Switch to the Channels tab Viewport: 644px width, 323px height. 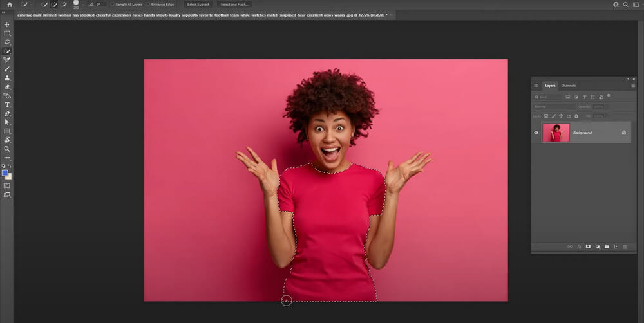[569, 86]
